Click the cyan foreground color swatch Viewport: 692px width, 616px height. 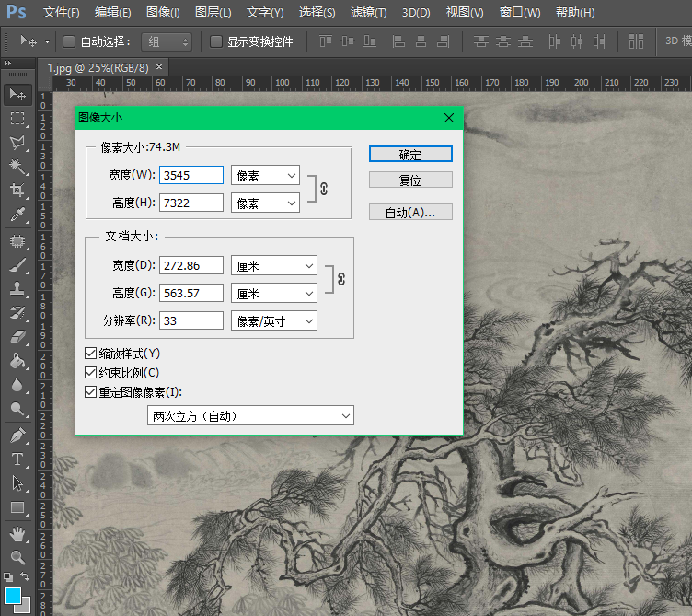[x=13, y=596]
